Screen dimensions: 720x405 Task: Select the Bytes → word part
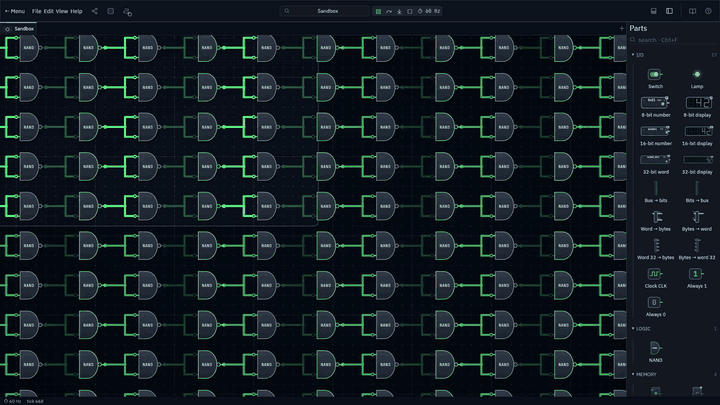click(697, 221)
